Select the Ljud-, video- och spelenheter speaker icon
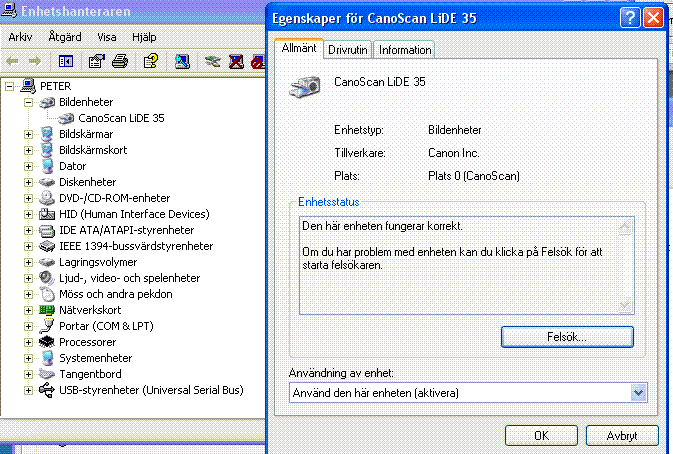Image resolution: width=673 pixels, height=454 pixels. coord(47,278)
